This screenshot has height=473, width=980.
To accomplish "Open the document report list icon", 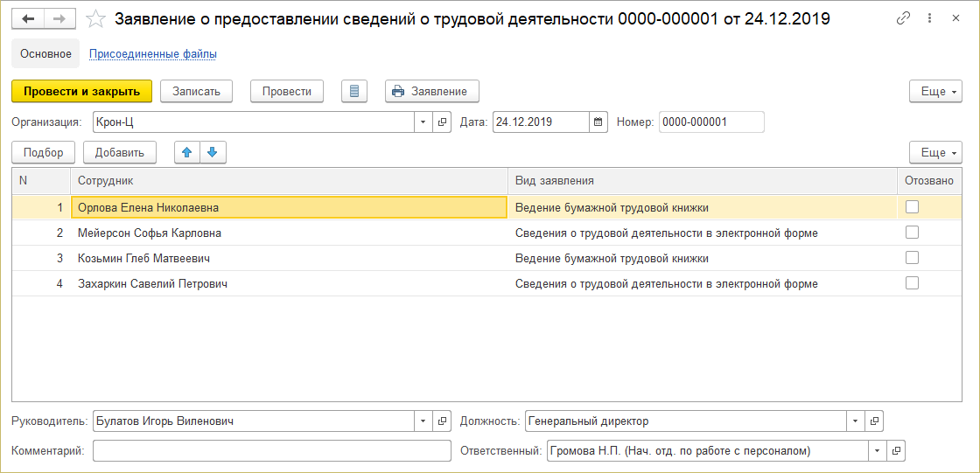I will [x=353, y=91].
